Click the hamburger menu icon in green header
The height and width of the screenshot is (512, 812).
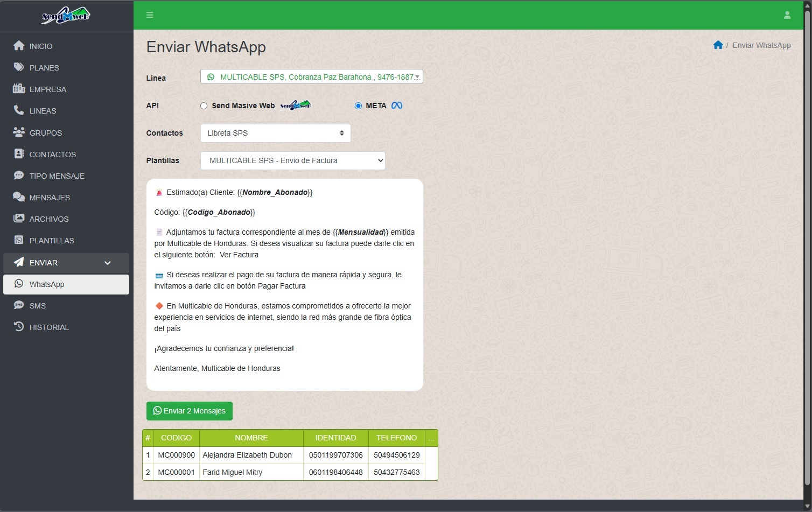tap(150, 15)
